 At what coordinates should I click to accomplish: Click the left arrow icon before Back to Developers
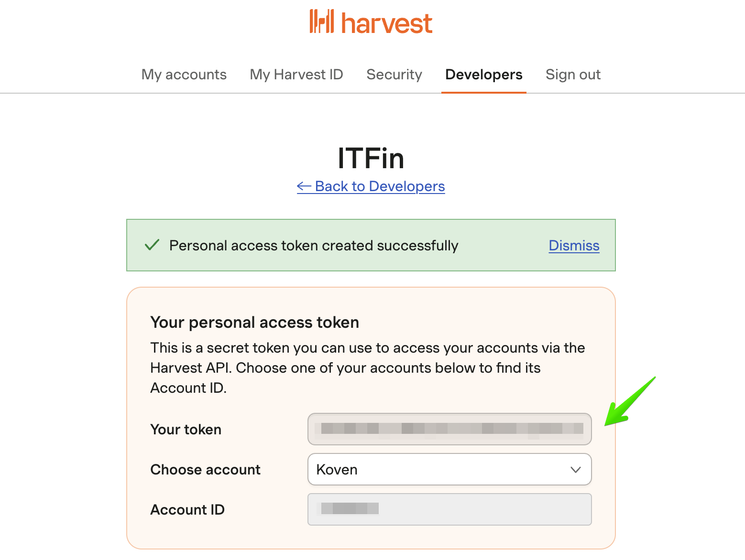pos(304,186)
